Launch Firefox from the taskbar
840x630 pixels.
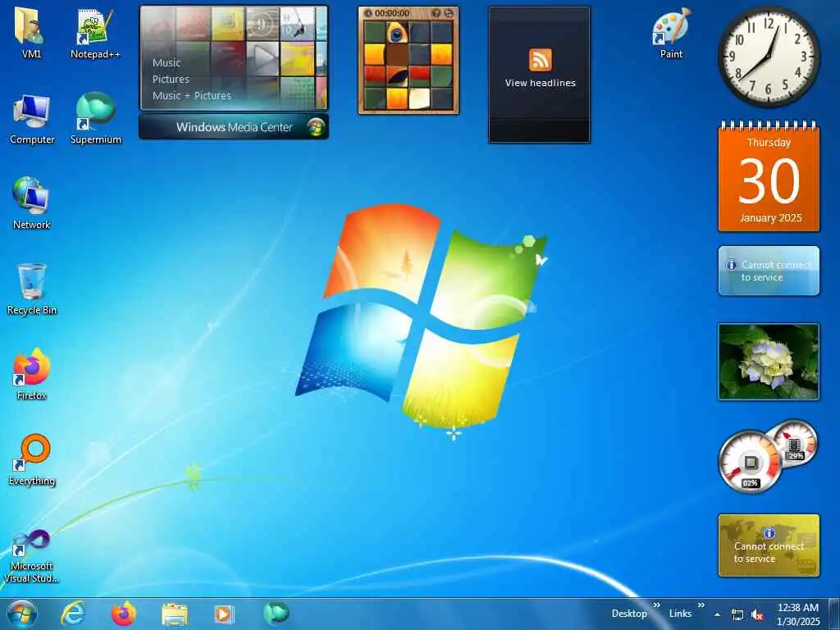[x=124, y=614]
